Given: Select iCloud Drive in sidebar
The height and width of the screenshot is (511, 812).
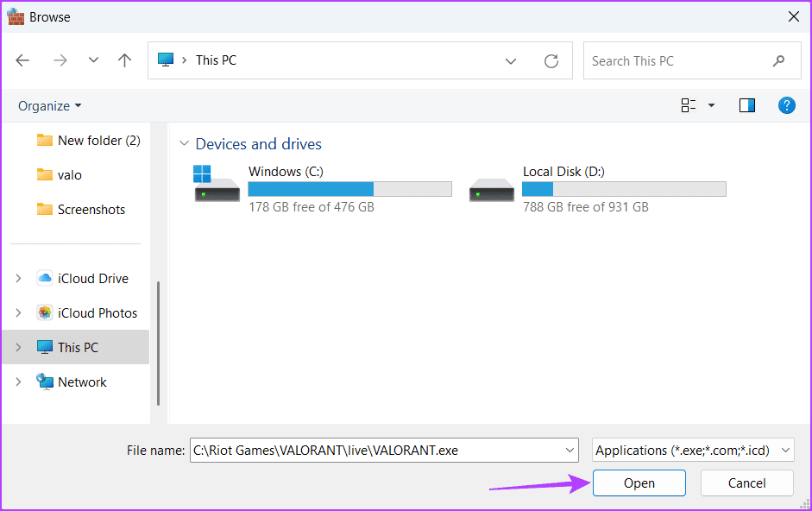Looking at the screenshot, I should pyautogui.click(x=82, y=278).
